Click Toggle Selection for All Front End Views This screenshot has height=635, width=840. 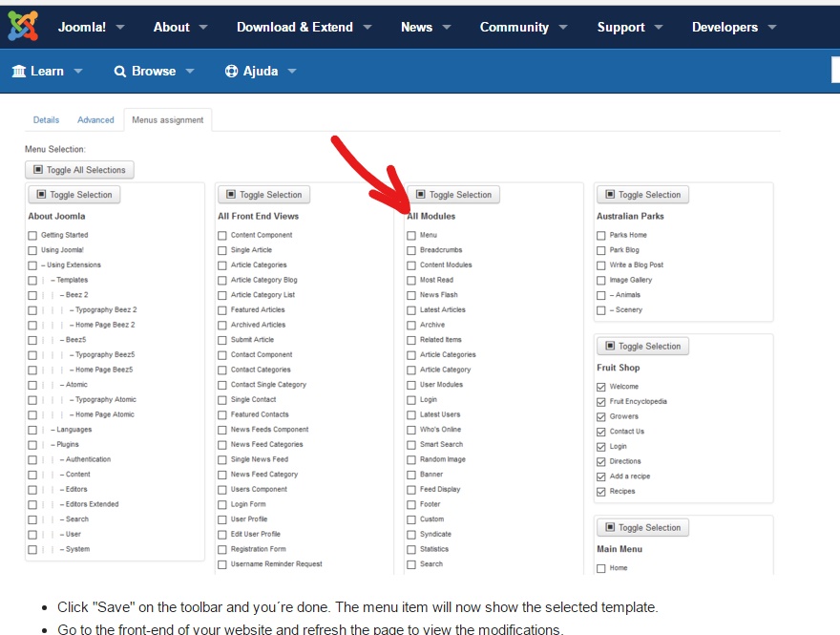(263, 195)
